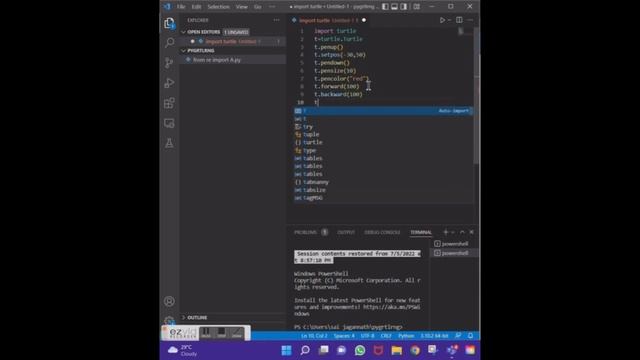Switch to the Problems panel tab
This screenshot has width=640, height=360.
[305, 232]
